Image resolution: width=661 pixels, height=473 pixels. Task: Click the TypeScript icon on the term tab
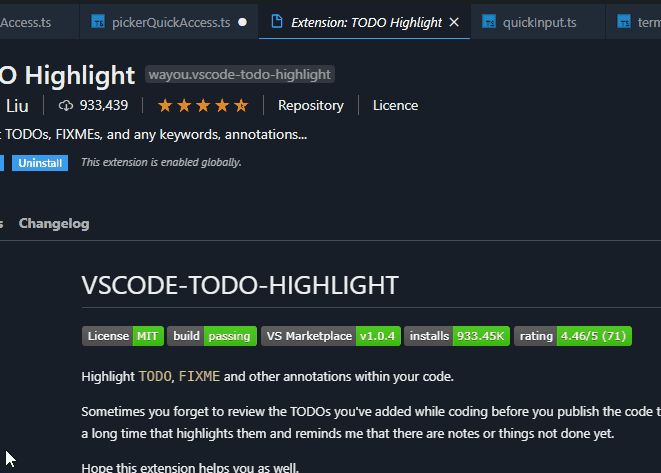coord(624,22)
